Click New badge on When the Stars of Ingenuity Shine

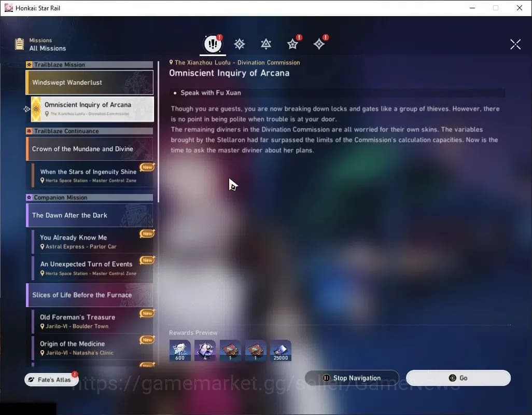[147, 167]
